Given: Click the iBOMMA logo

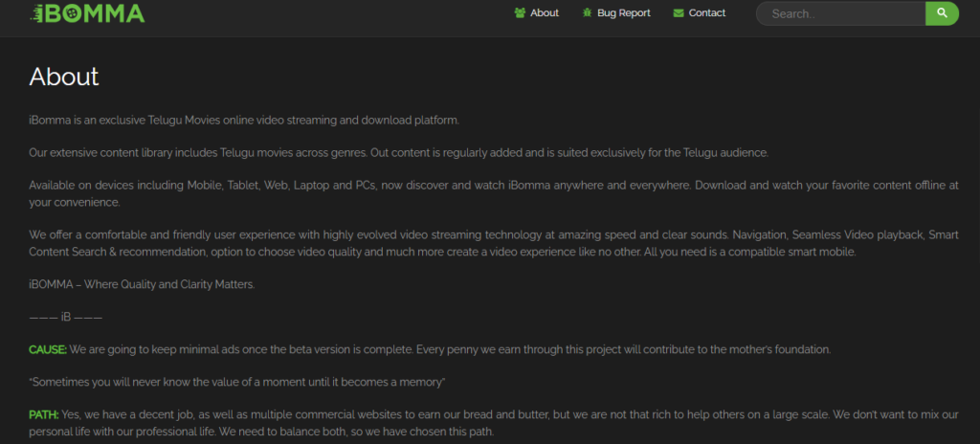Looking at the screenshot, I should [x=87, y=13].
